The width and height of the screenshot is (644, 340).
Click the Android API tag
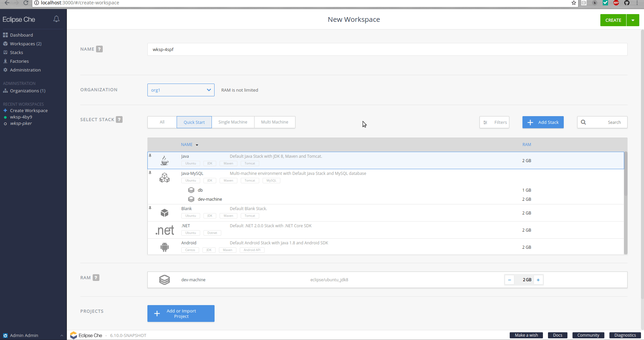pyautogui.click(x=252, y=250)
